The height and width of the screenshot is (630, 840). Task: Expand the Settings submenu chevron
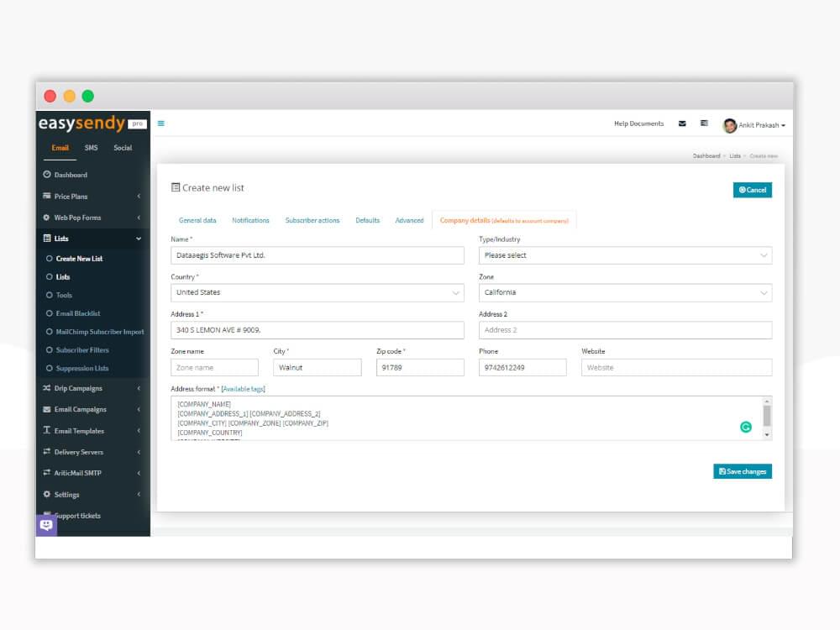click(139, 494)
